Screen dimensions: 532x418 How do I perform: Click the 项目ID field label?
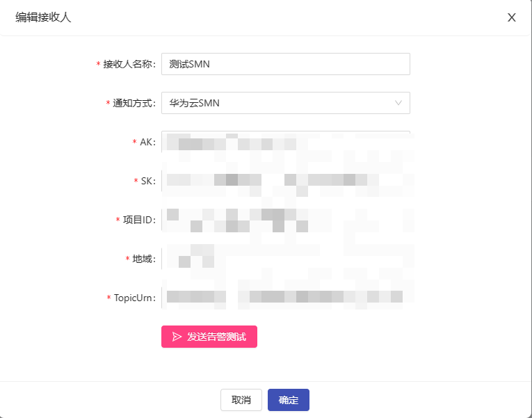point(139,220)
